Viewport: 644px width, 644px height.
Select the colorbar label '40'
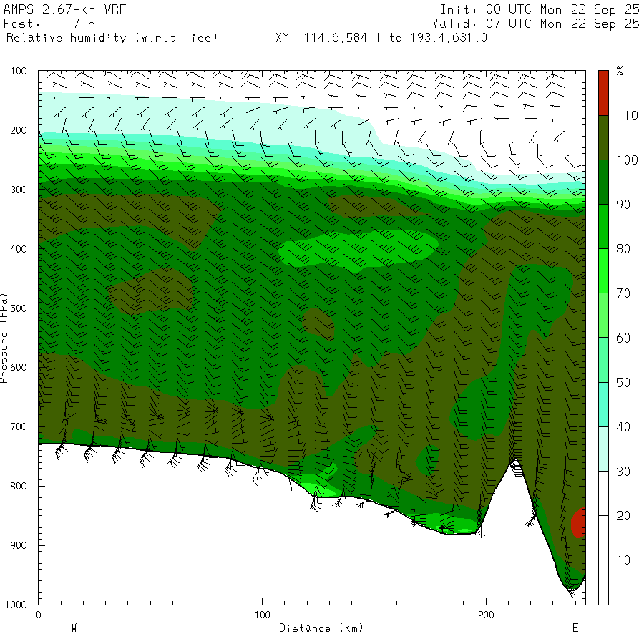(623, 426)
